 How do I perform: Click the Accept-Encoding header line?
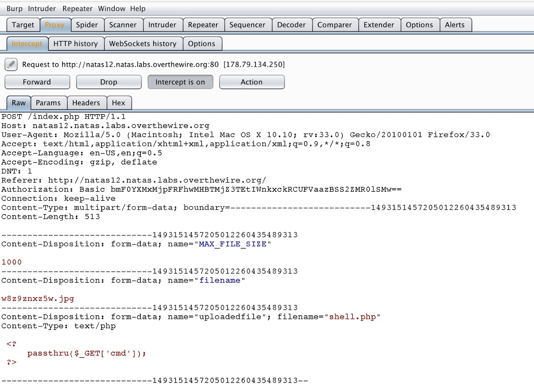click(x=79, y=162)
